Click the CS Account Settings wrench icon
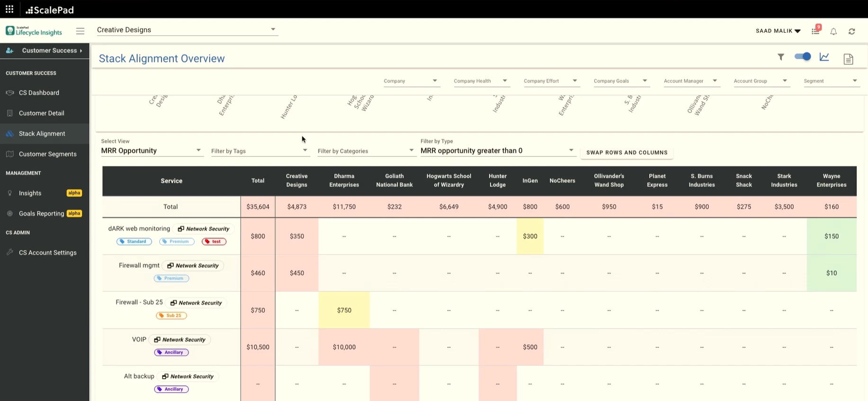This screenshot has height=401, width=868. (9, 252)
